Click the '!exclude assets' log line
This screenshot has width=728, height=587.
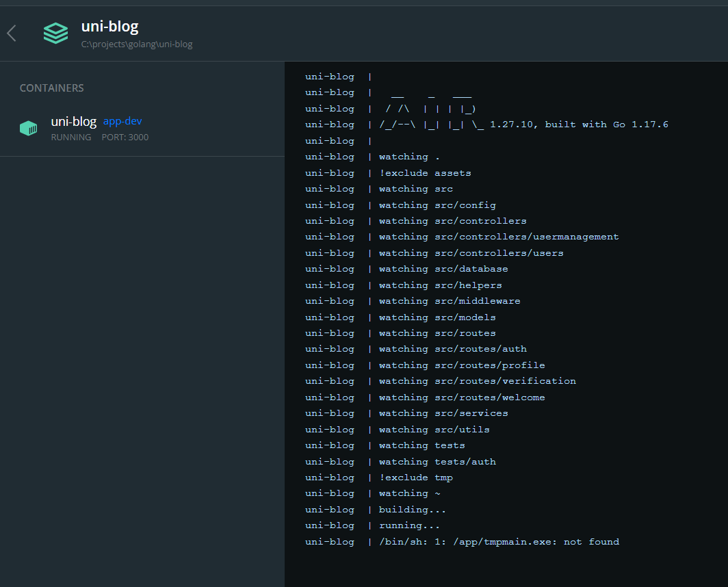(425, 173)
